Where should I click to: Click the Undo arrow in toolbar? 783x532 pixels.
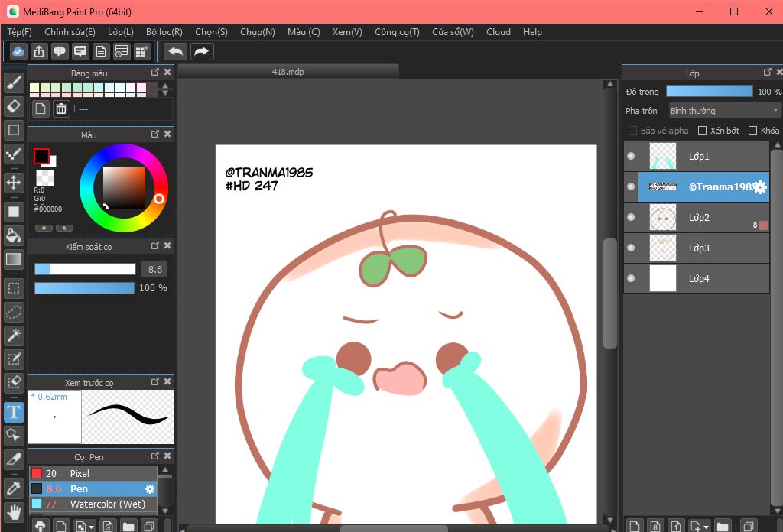pos(175,51)
